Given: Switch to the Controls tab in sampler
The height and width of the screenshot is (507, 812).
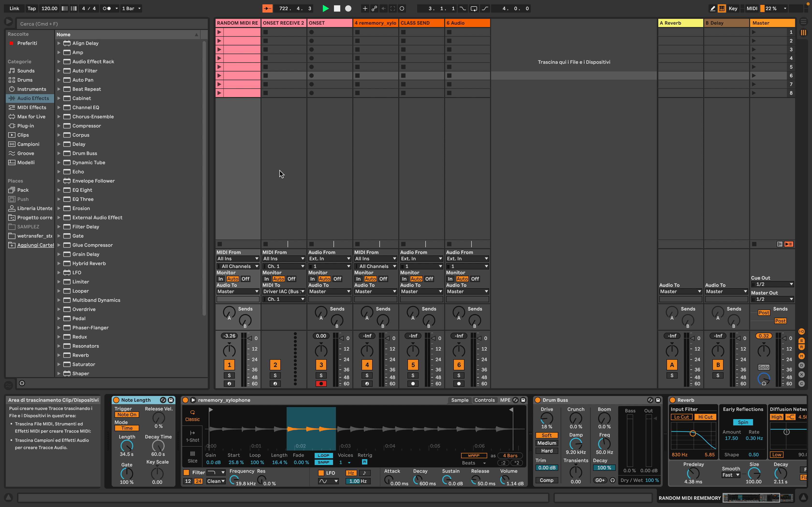Looking at the screenshot, I should (x=484, y=400).
